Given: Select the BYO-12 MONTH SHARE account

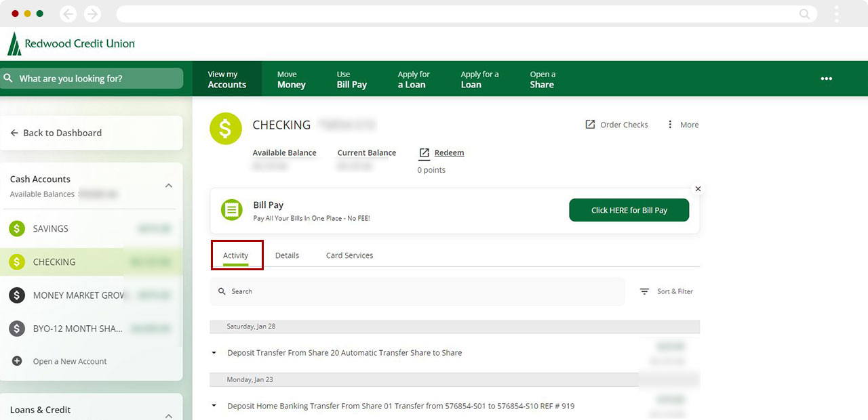Looking at the screenshot, I should coord(92,329).
